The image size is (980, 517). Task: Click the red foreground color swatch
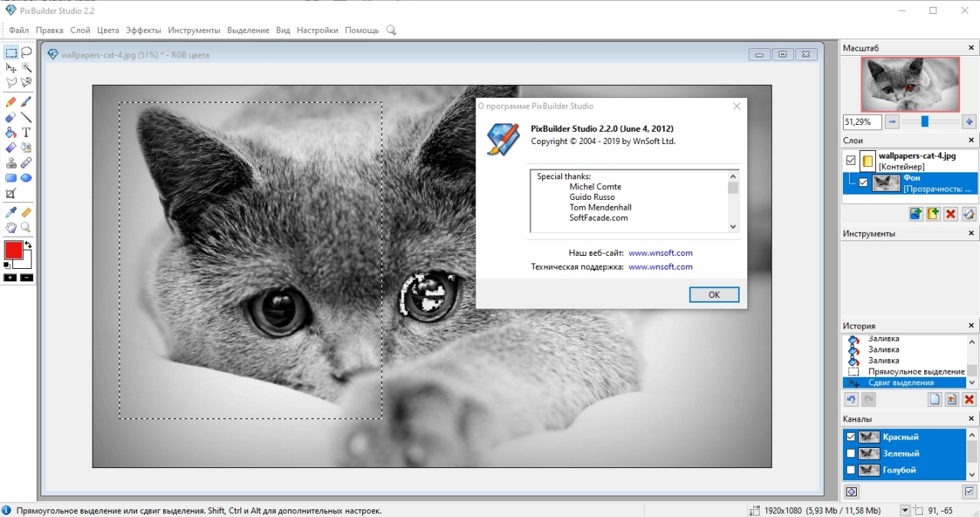click(13, 250)
